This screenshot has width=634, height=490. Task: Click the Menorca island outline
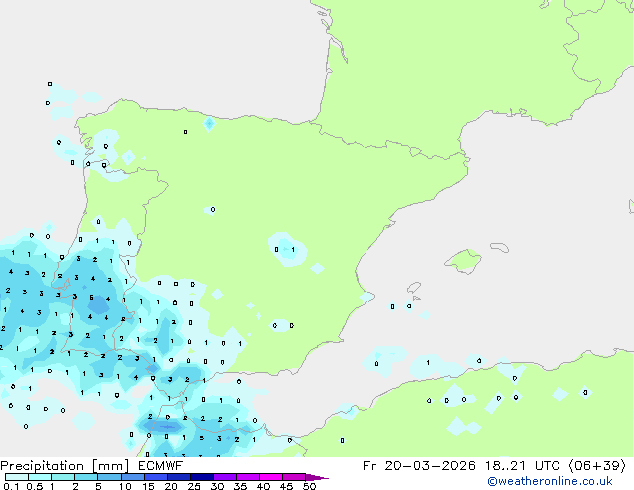[x=500, y=247]
